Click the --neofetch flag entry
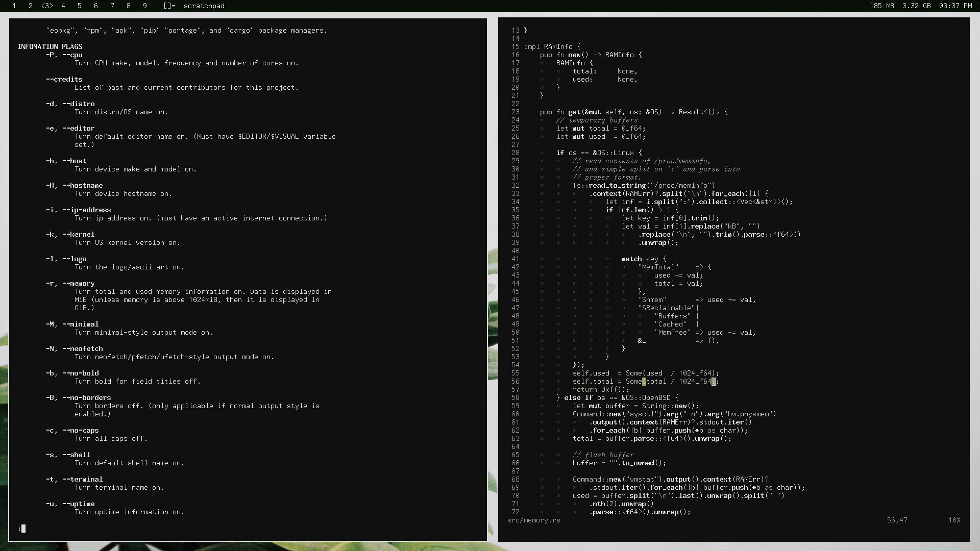The height and width of the screenshot is (551, 980). click(x=83, y=348)
